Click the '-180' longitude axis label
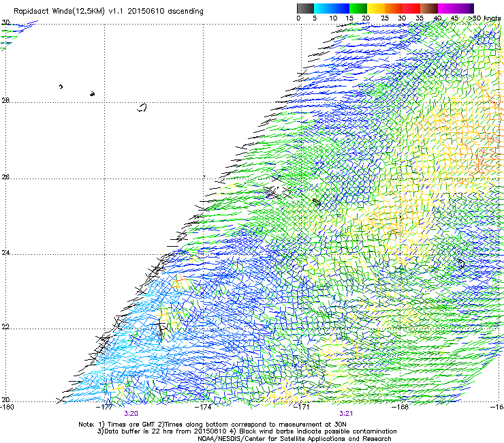 (x=7, y=407)
